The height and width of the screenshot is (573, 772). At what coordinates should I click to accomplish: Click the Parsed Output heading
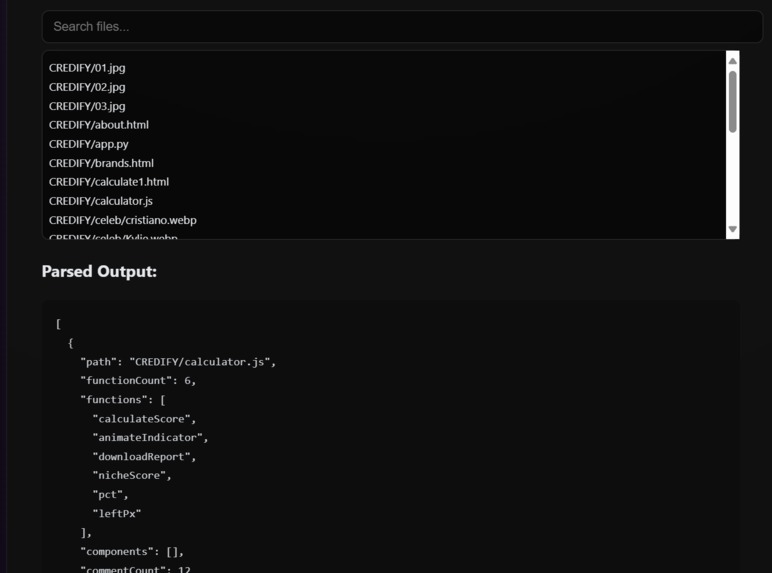click(x=99, y=271)
